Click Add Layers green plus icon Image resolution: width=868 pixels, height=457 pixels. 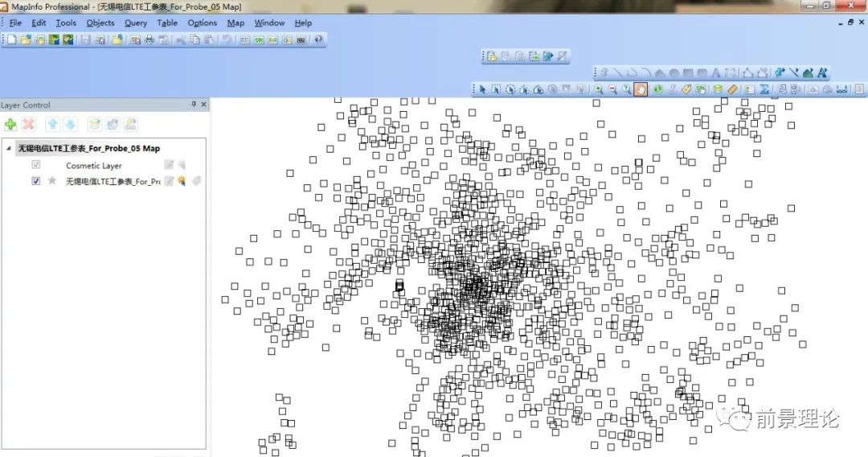pyautogui.click(x=10, y=124)
